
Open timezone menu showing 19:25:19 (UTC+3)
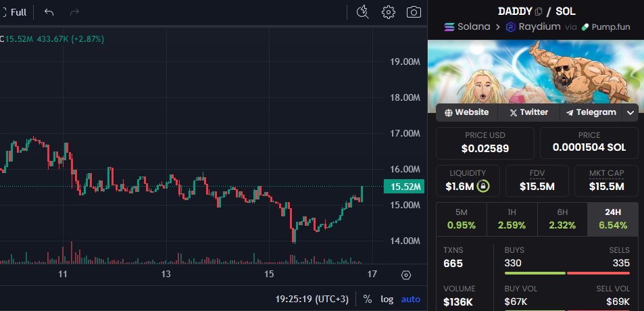point(312,300)
